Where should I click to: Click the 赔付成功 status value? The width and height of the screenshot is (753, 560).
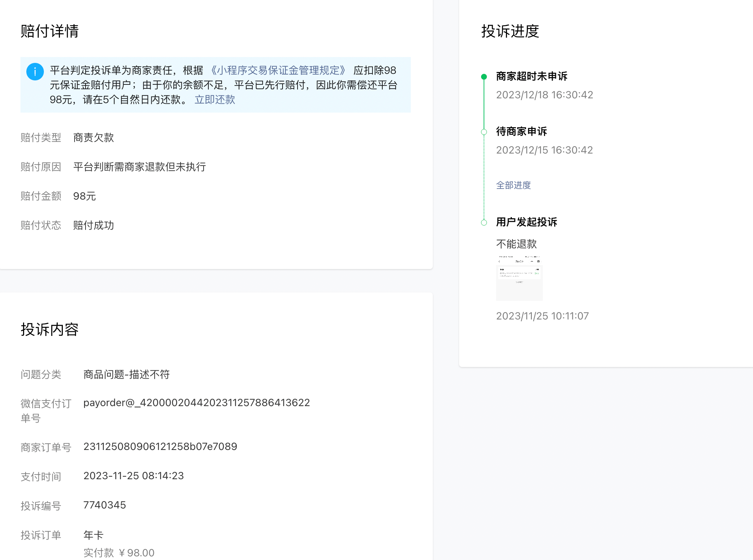tap(94, 225)
